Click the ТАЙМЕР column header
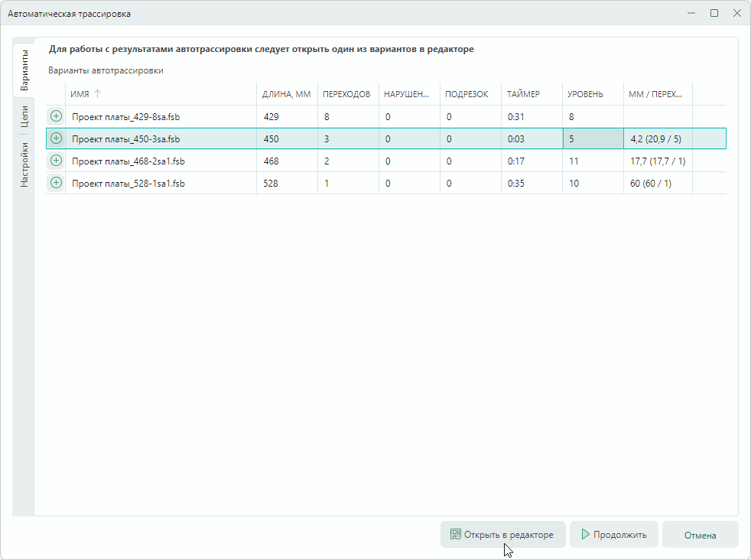Image resolution: width=751 pixels, height=560 pixels. [523, 94]
